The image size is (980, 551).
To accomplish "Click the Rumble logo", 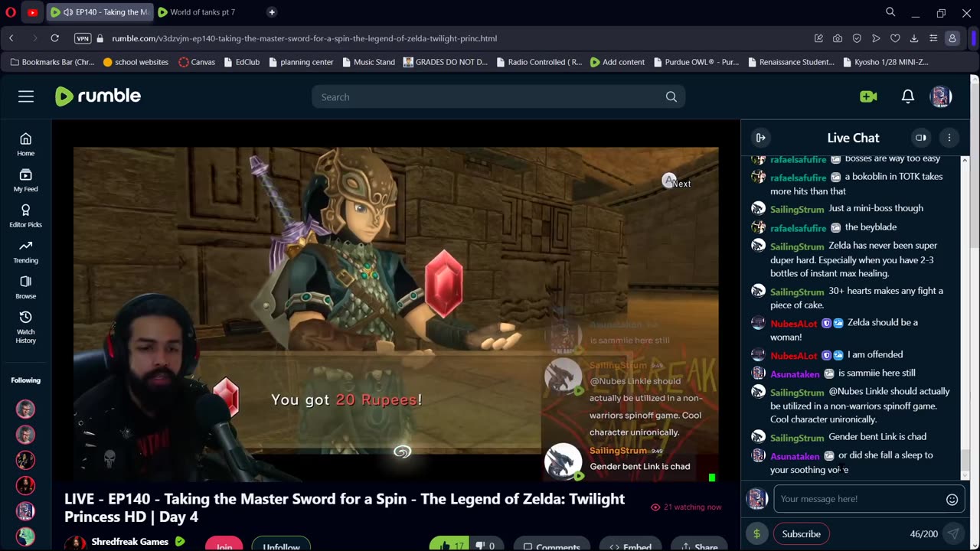I will pos(98,96).
